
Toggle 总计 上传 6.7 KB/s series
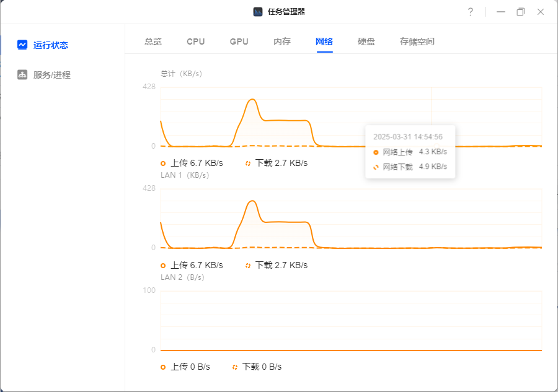tap(192, 163)
